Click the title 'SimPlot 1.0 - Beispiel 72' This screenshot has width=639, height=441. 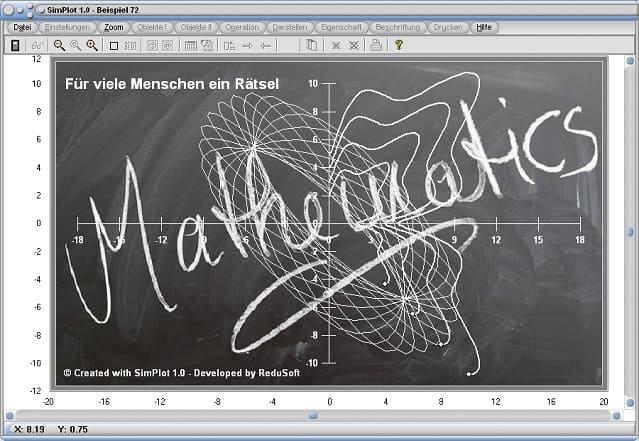(x=93, y=10)
